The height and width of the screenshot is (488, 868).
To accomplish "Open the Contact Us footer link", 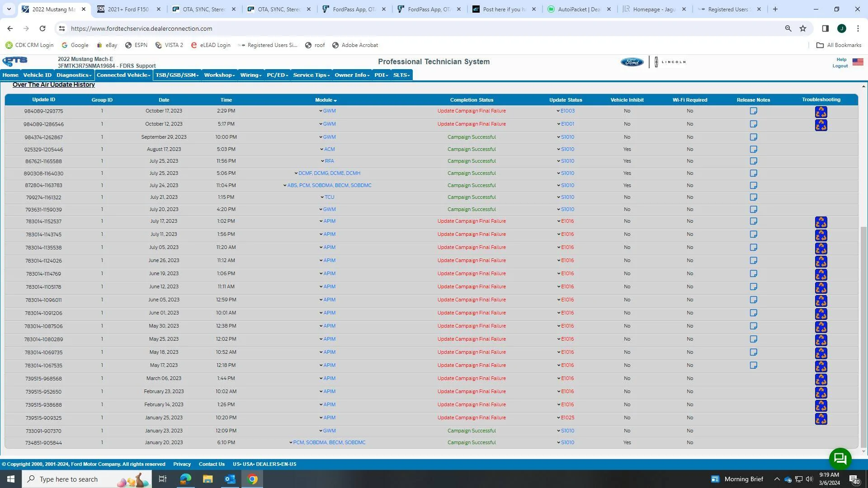I will (x=212, y=465).
